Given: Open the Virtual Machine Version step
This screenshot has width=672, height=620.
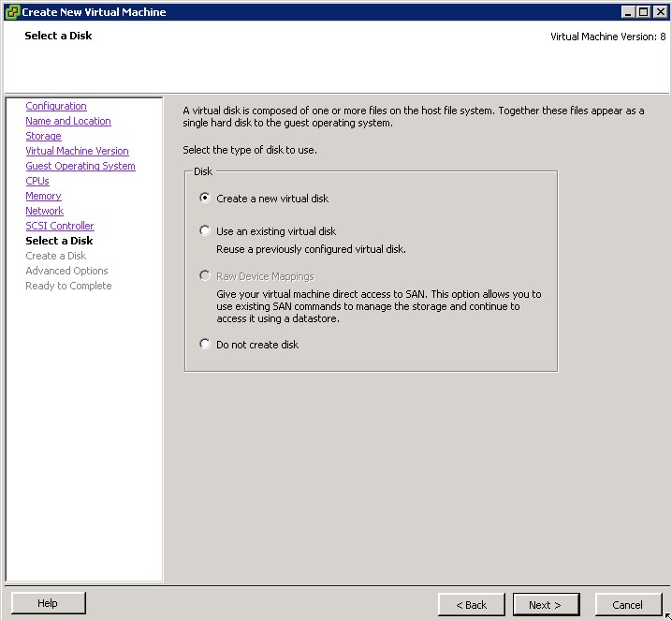Looking at the screenshot, I should [x=77, y=152].
